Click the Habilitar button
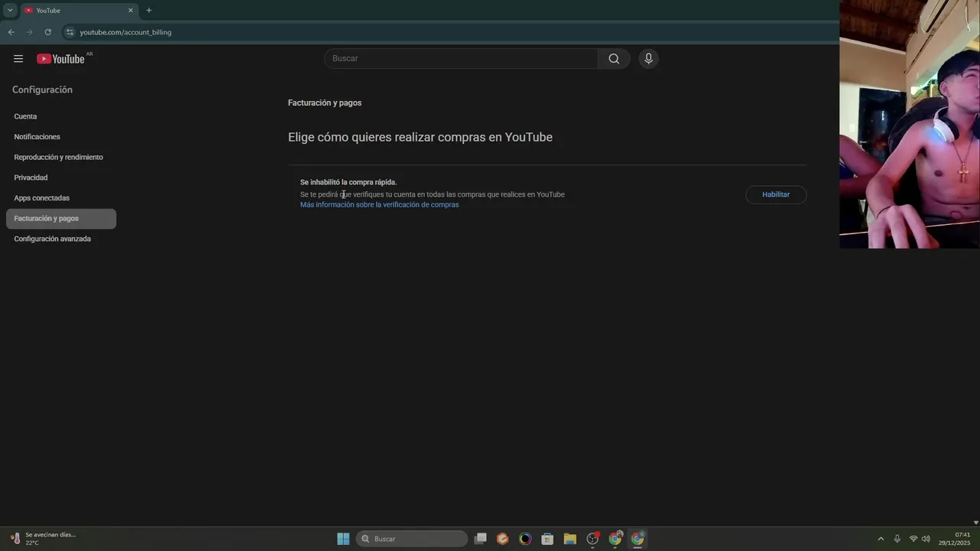This screenshot has width=980, height=551. click(x=776, y=194)
